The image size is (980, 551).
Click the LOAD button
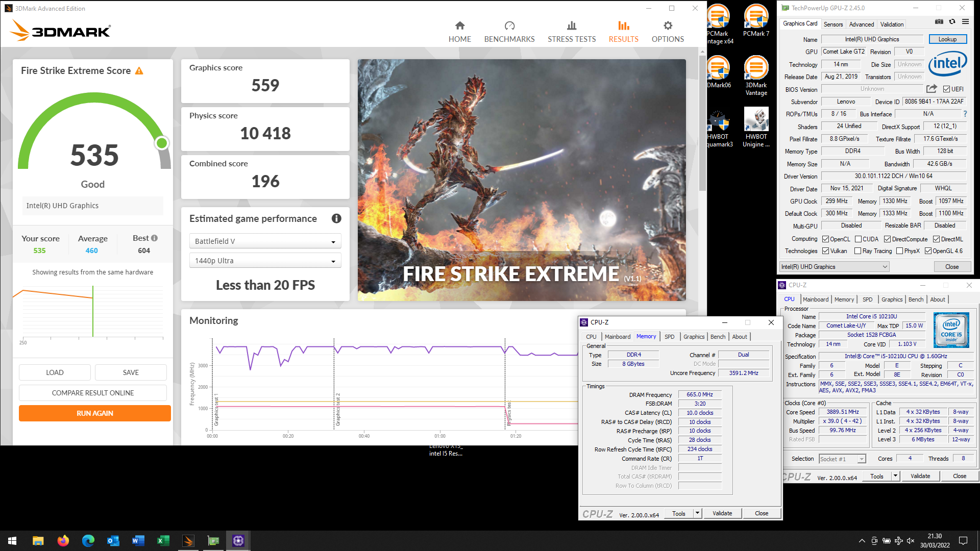55,372
